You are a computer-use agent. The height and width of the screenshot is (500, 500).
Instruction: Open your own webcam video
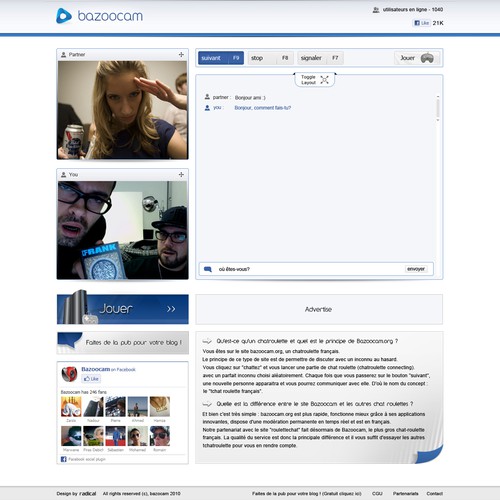[x=123, y=230]
